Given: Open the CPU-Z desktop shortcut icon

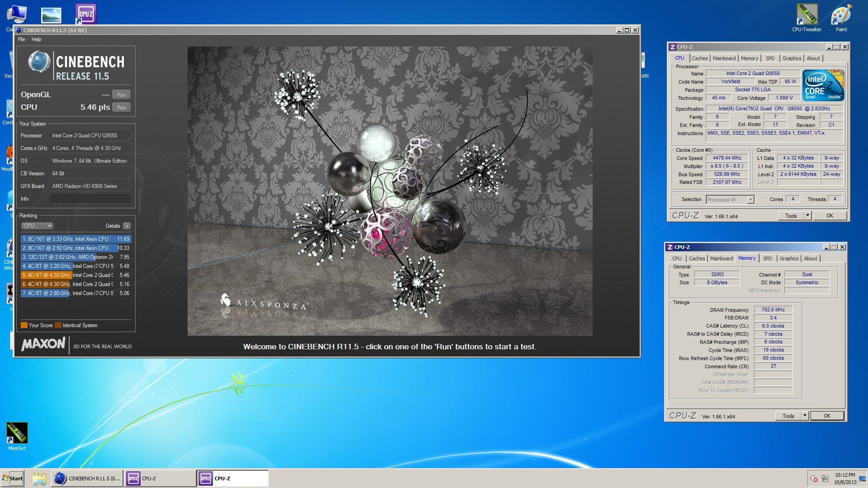Looking at the screenshot, I should pyautogui.click(x=86, y=14).
